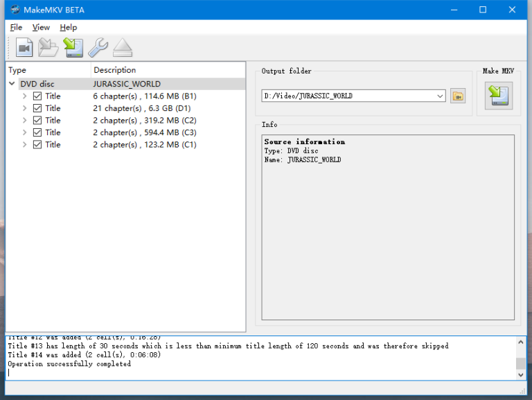Click the 'Title #13 has length' log line

click(228, 346)
